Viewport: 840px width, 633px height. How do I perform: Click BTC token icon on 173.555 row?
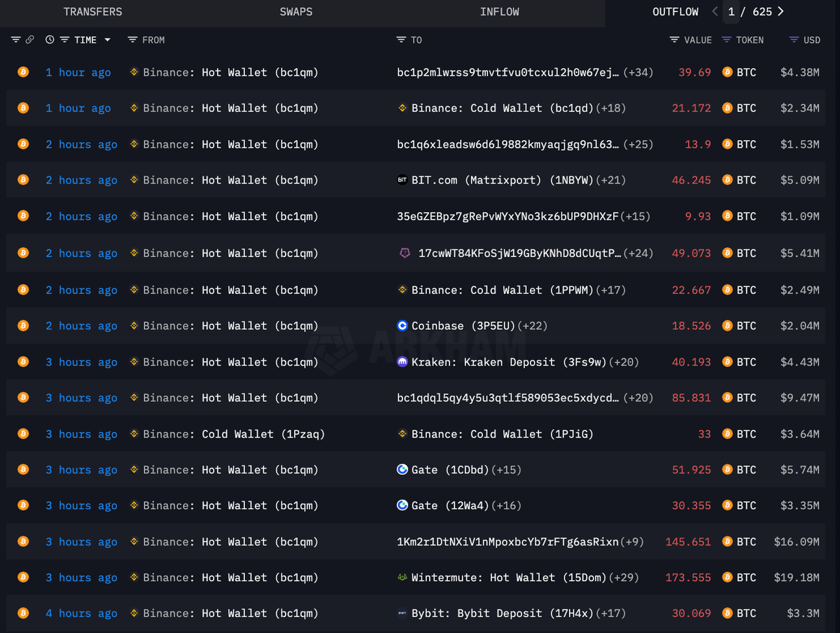727,578
